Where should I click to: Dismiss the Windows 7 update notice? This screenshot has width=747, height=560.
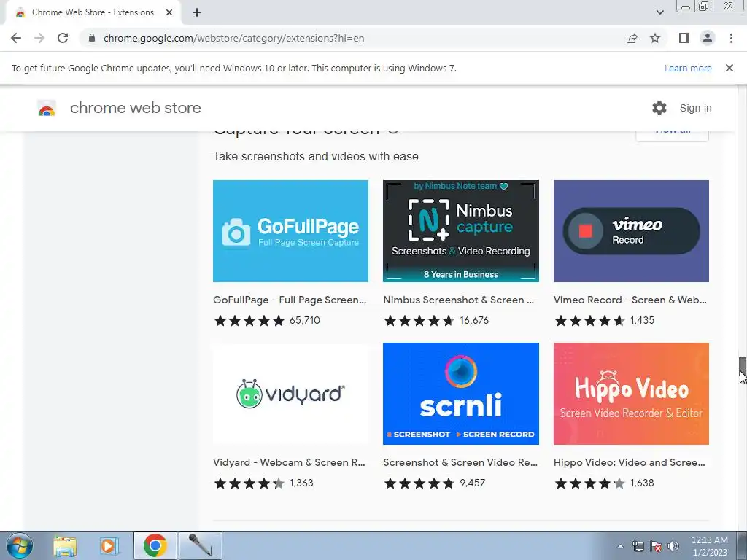point(729,68)
